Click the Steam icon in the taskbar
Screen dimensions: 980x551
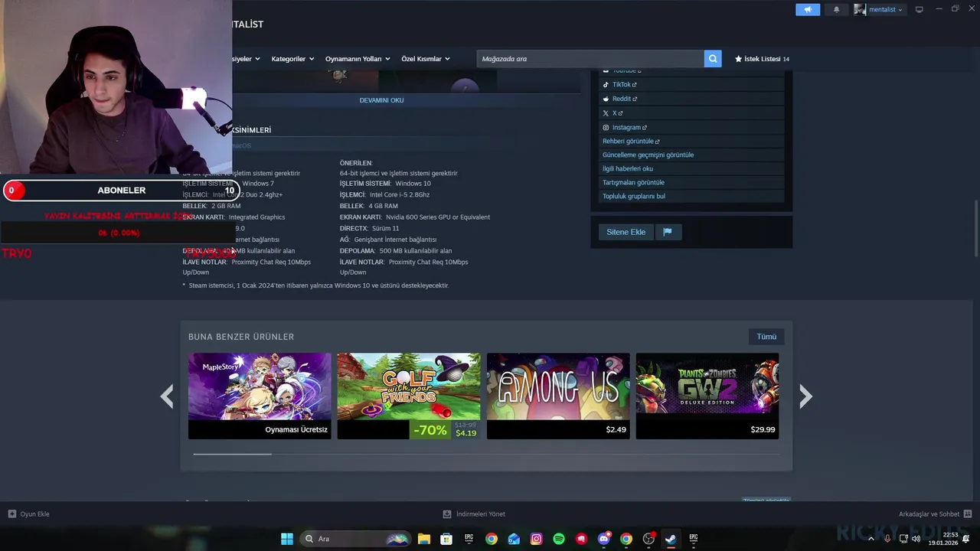(671, 539)
